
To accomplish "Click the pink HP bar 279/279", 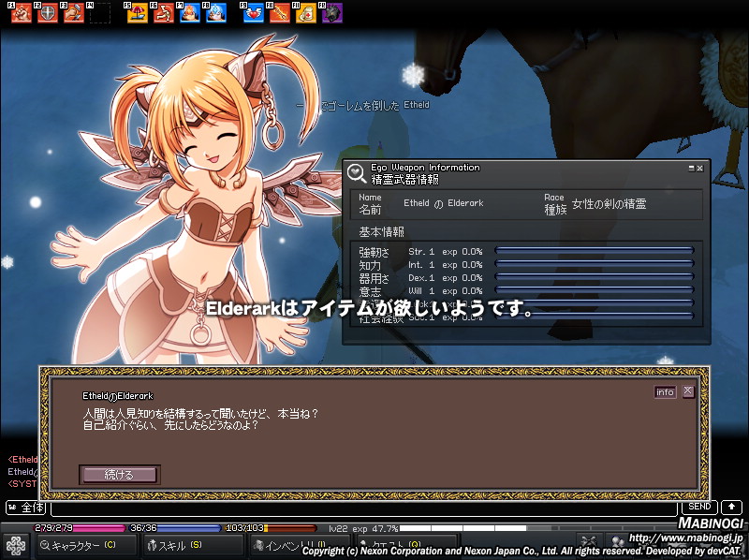I will (x=80, y=528).
